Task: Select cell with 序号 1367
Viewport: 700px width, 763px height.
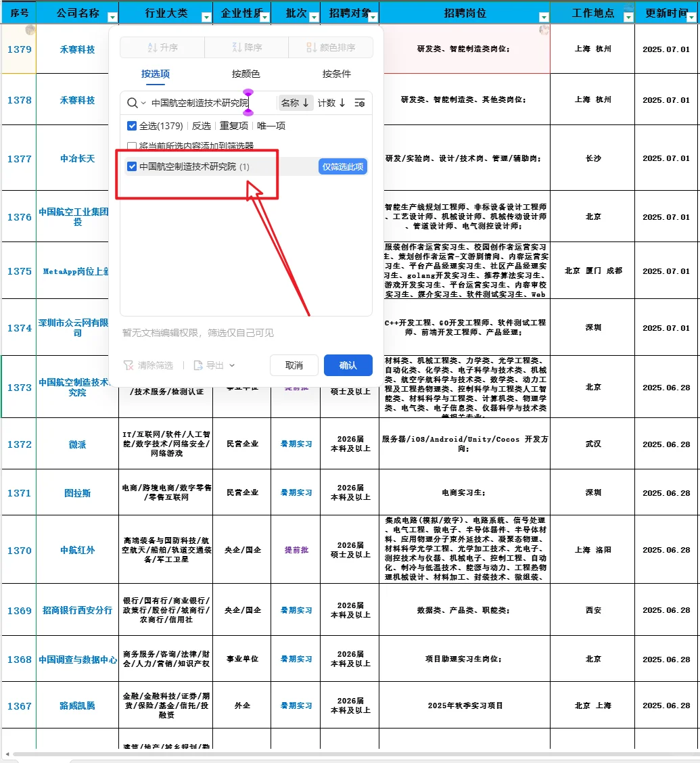Action: [19, 706]
